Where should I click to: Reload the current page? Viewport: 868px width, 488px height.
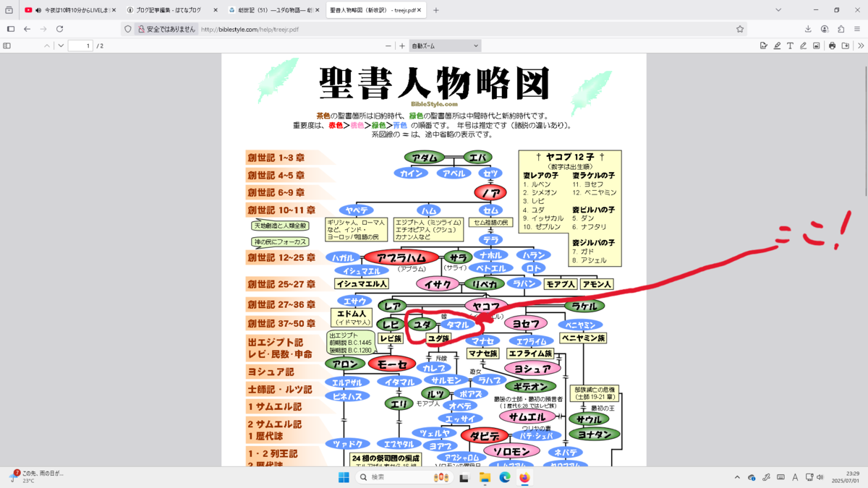click(60, 29)
